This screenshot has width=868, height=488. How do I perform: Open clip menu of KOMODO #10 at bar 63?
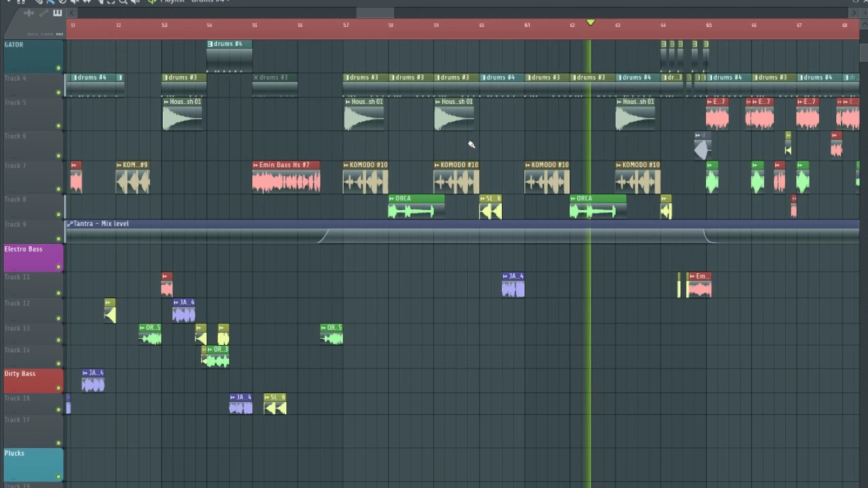pyautogui.click(x=619, y=165)
